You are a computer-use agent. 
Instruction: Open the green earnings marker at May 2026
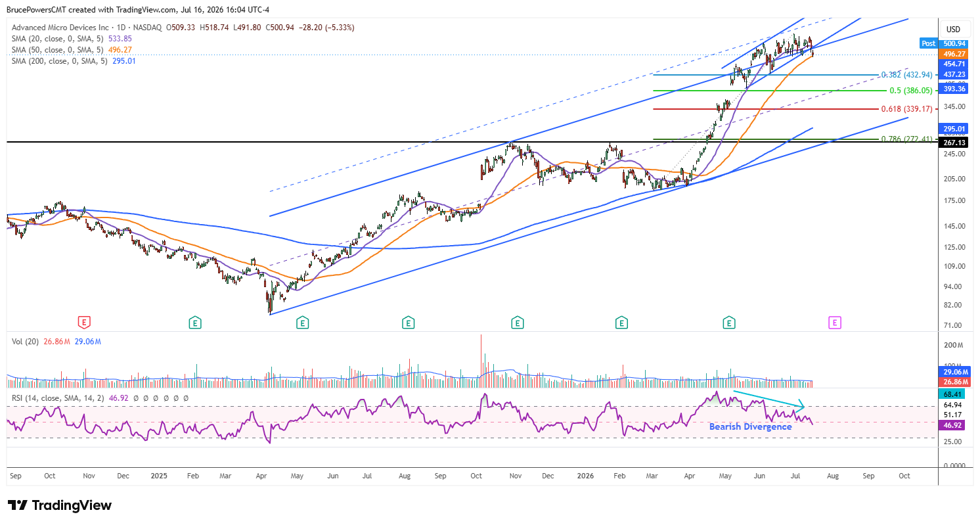click(728, 322)
